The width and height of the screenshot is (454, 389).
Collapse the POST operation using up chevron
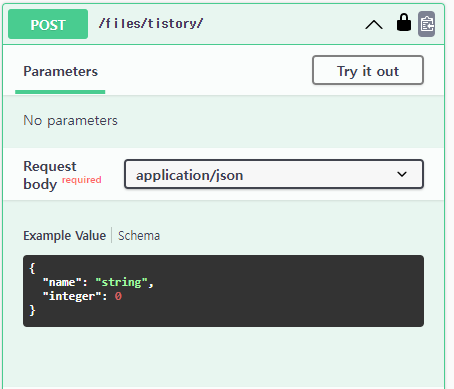pyautogui.click(x=374, y=24)
